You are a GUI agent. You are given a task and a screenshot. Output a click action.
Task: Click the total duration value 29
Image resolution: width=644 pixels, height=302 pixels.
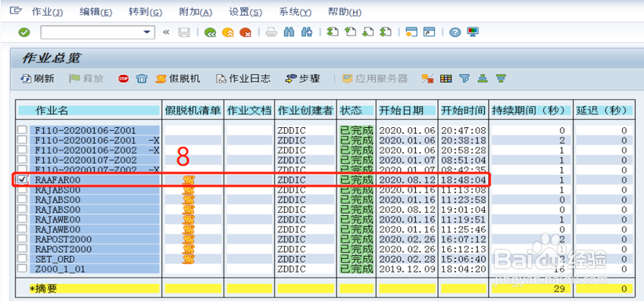point(559,289)
